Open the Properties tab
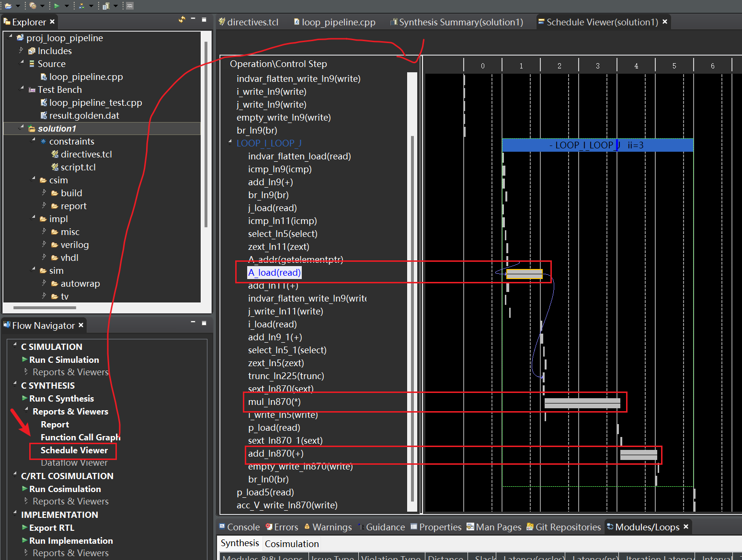This screenshot has width=742, height=560. [436, 527]
